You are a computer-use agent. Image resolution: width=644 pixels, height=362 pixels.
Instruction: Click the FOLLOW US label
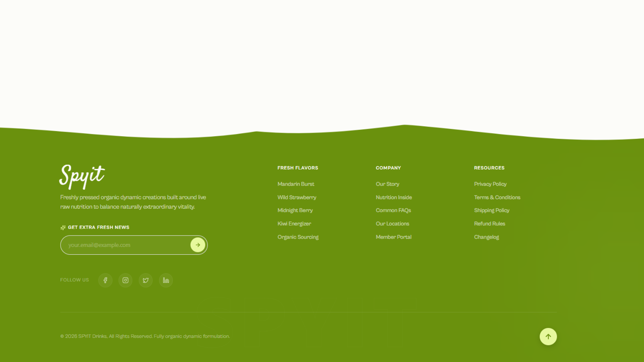point(74,280)
